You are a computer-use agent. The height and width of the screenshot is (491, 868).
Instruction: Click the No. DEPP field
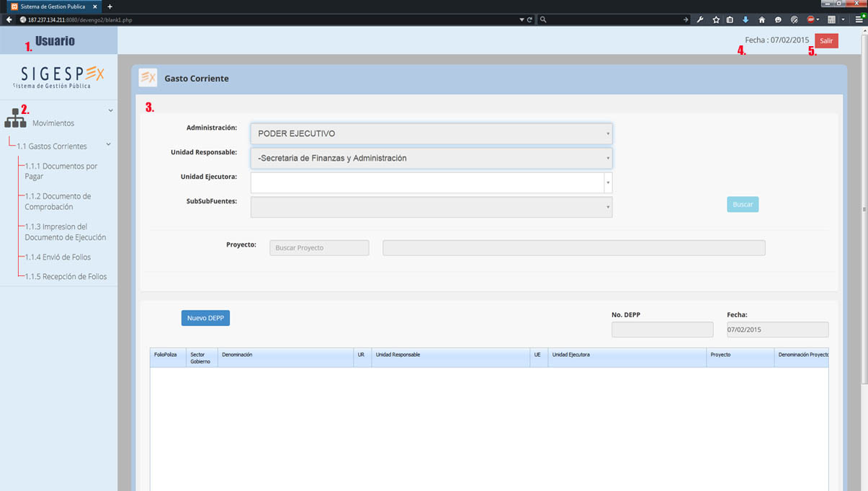(x=663, y=329)
